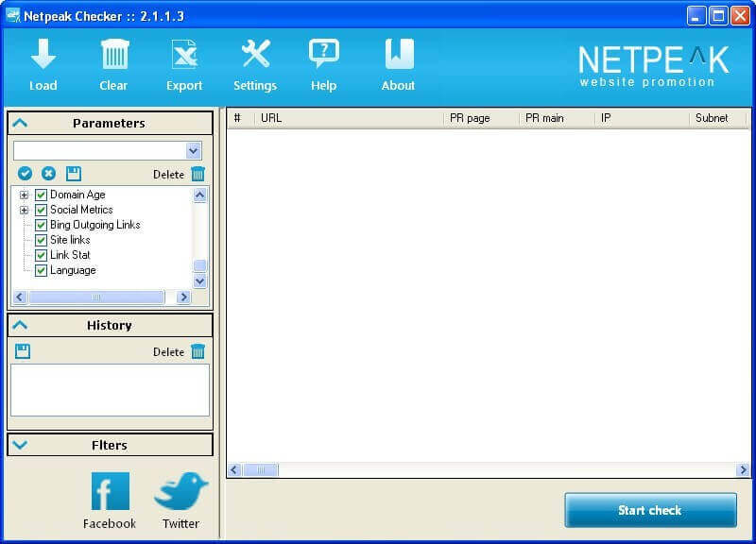Click the Facebook text link
756x544 pixels.
tap(110, 523)
